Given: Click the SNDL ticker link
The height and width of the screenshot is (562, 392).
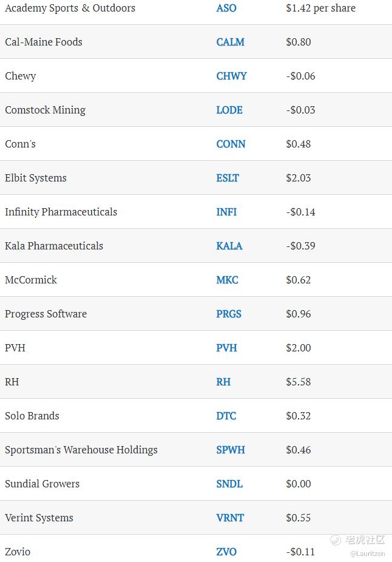Looking at the screenshot, I should click(229, 484).
